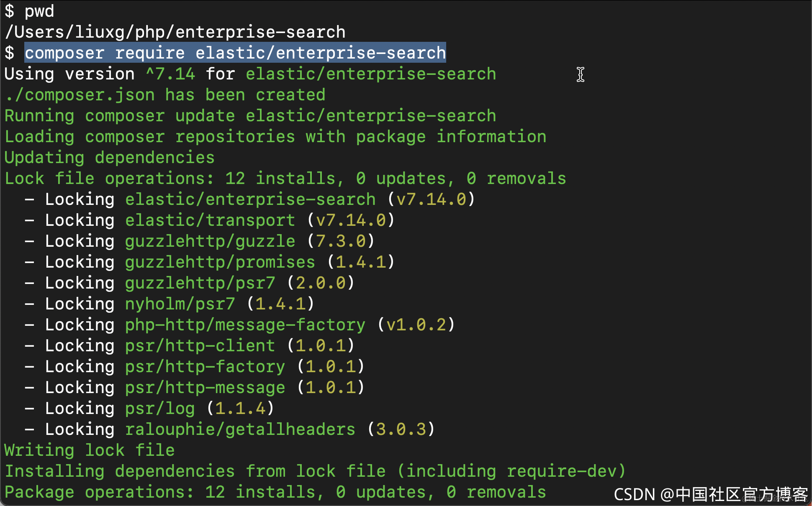Click php-http/message-factory package name
The height and width of the screenshot is (506, 812).
coord(245,325)
